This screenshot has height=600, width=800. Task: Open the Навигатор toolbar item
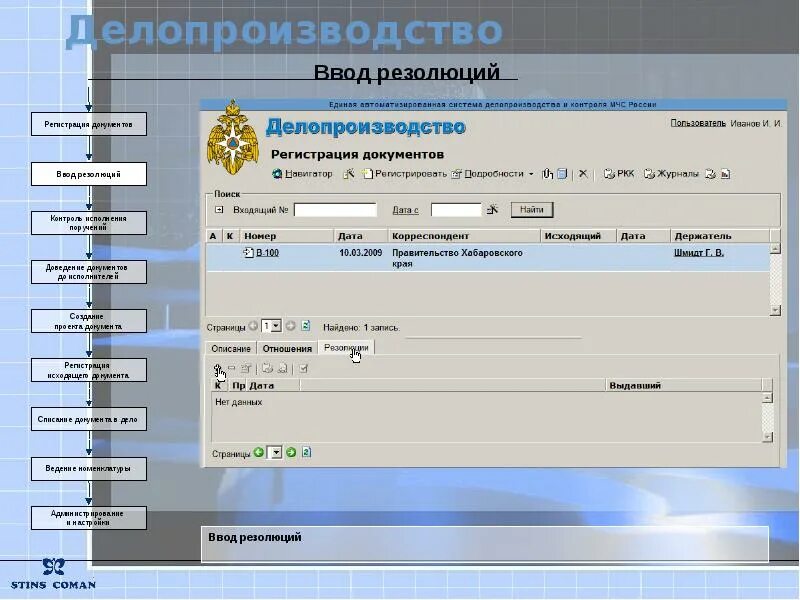tap(303, 174)
